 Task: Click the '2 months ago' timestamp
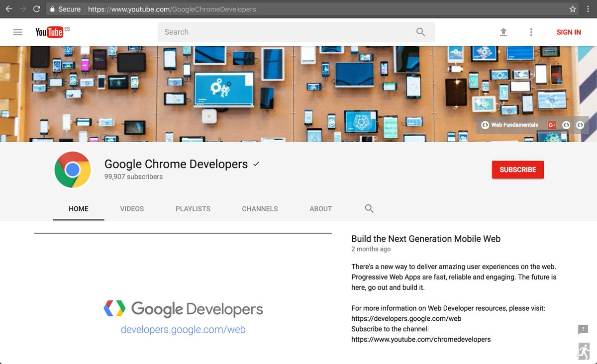click(371, 249)
